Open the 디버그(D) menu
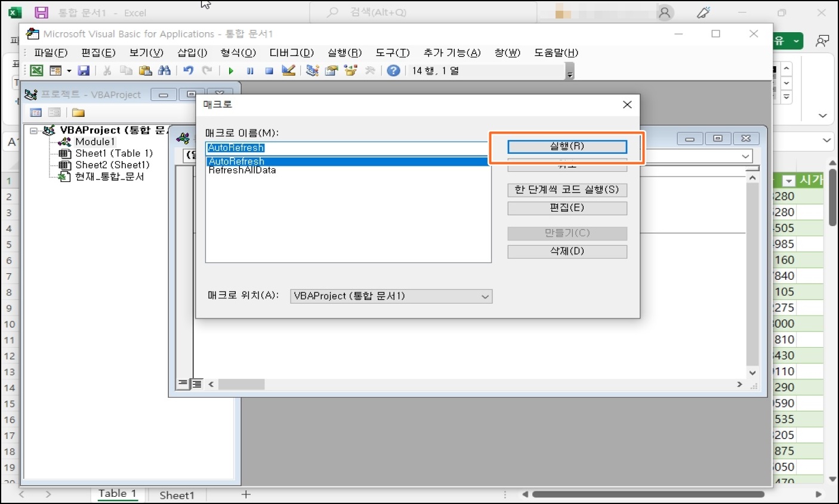This screenshot has height=504, width=839. [x=292, y=52]
